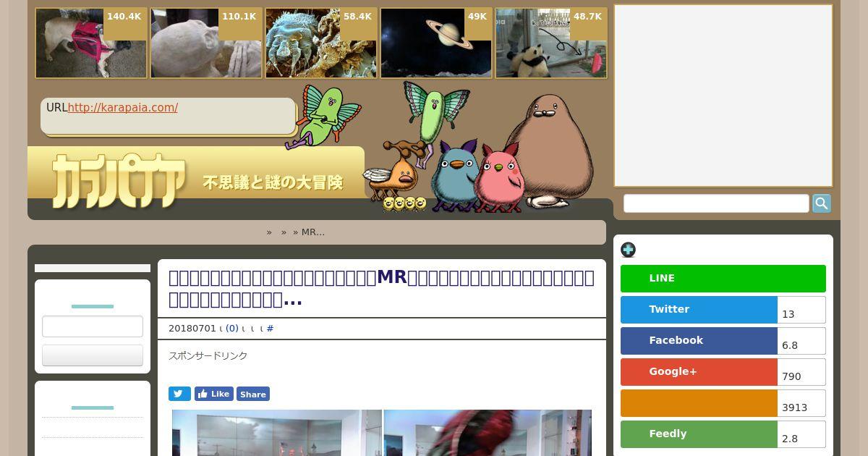Click the Feedly count 2.8

[801, 434]
